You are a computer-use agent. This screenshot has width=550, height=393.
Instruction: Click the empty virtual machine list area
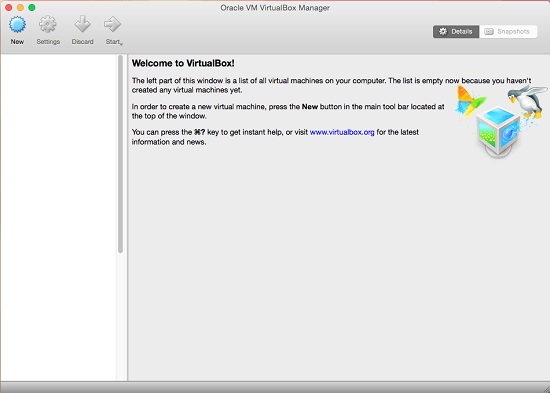click(58, 217)
